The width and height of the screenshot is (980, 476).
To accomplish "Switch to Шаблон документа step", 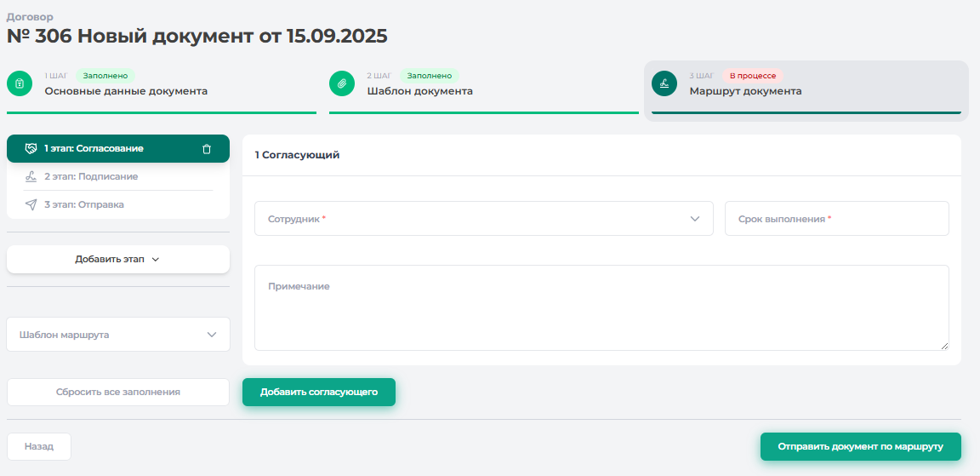I will click(419, 91).
